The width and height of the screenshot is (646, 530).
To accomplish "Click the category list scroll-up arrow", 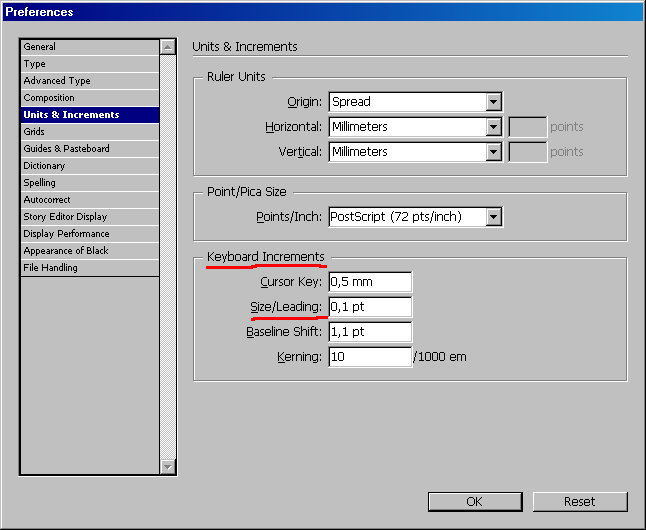I will (x=168, y=47).
